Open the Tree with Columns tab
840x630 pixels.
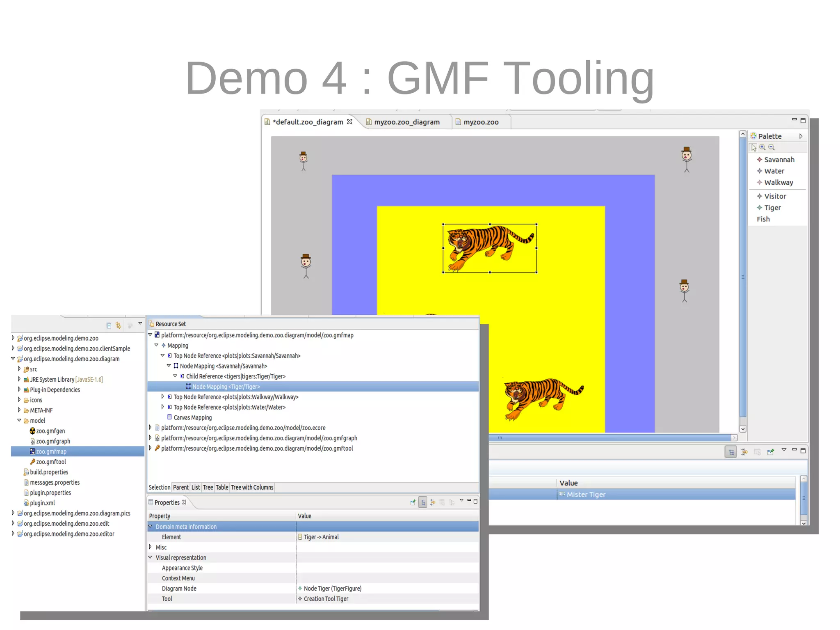(252, 488)
